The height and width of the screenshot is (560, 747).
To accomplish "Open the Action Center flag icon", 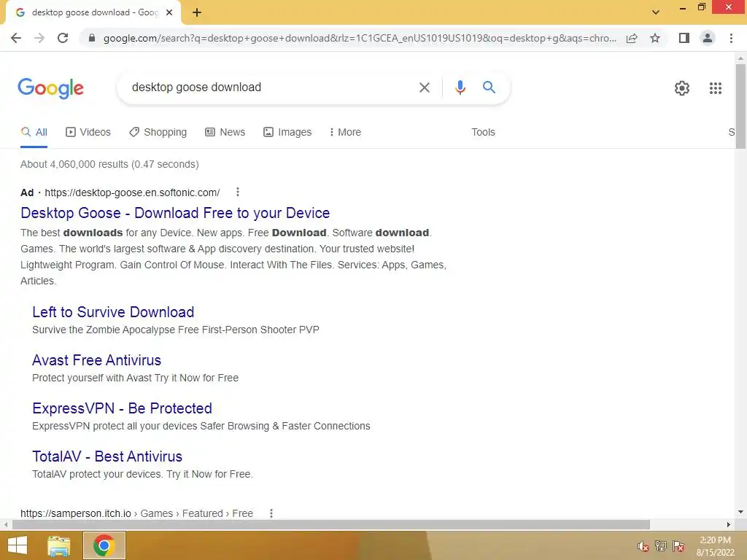I will [678, 546].
